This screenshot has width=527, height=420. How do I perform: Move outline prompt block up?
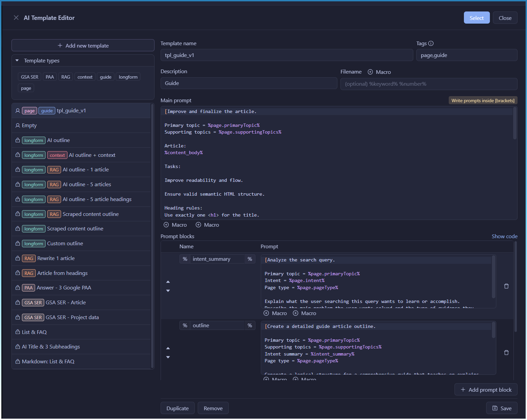click(x=168, y=348)
